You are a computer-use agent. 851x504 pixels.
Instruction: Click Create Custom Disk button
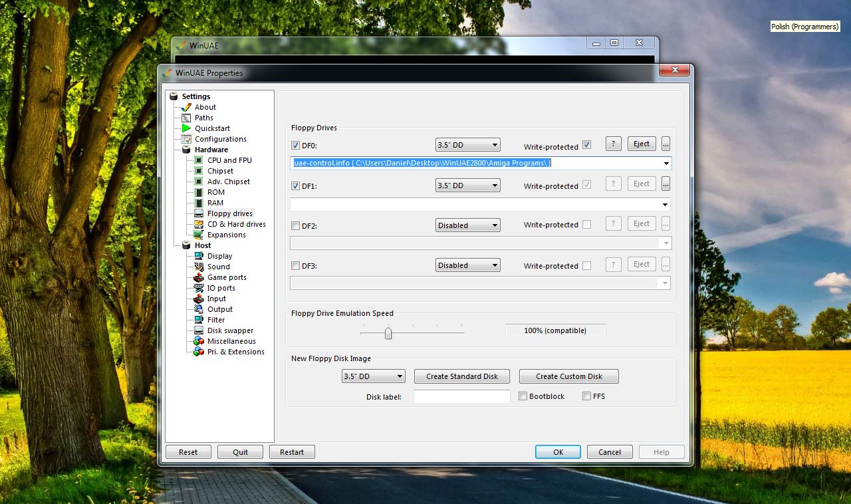tap(569, 376)
